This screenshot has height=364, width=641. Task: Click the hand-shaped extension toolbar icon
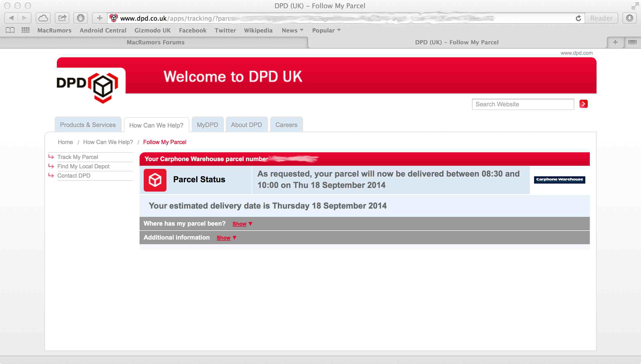coord(81,18)
